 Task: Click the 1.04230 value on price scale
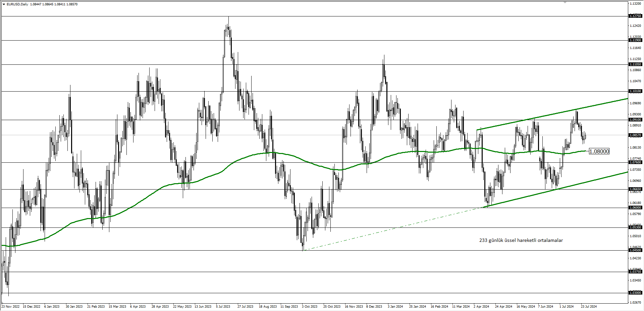[x=636, y=258]
